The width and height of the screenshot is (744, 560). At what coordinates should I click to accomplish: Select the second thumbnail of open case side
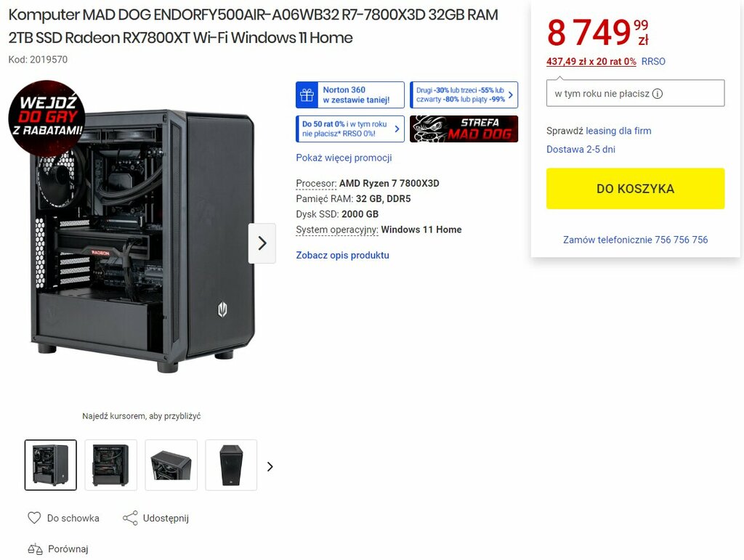tap(110, 465)
